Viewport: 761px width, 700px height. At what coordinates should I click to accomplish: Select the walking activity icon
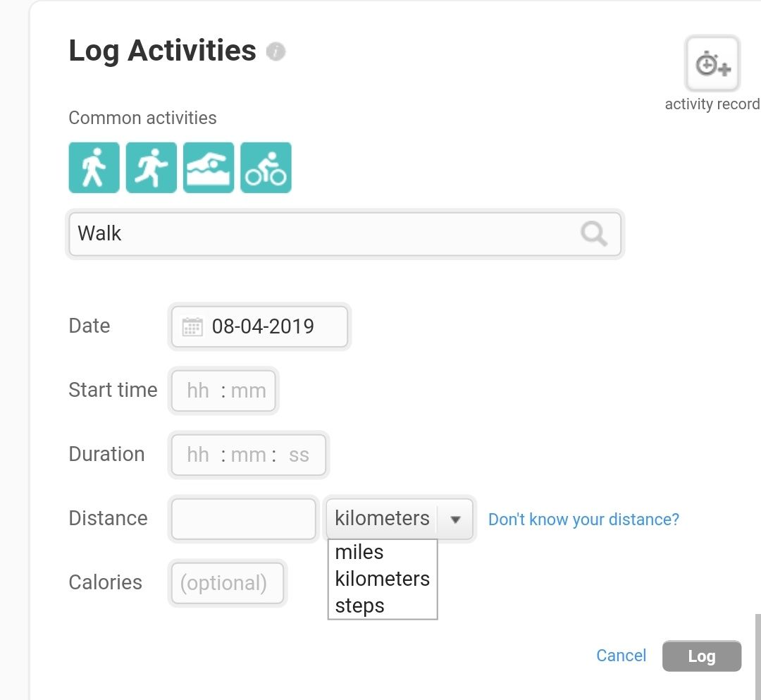(x=94, y=168)
